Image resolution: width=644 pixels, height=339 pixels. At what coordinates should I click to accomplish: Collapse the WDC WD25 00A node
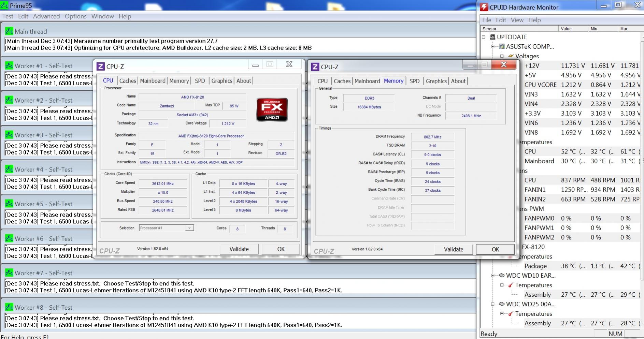(493, 304)
